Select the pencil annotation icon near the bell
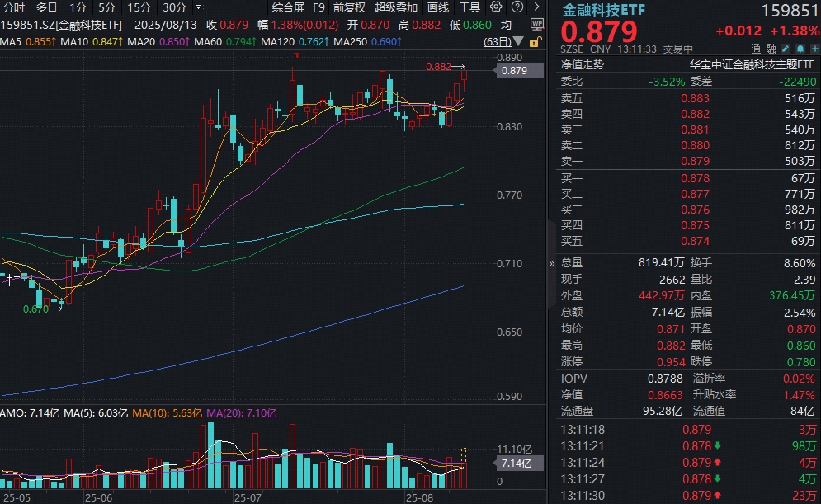Viewport: 821px width, 504px height. 786,49
